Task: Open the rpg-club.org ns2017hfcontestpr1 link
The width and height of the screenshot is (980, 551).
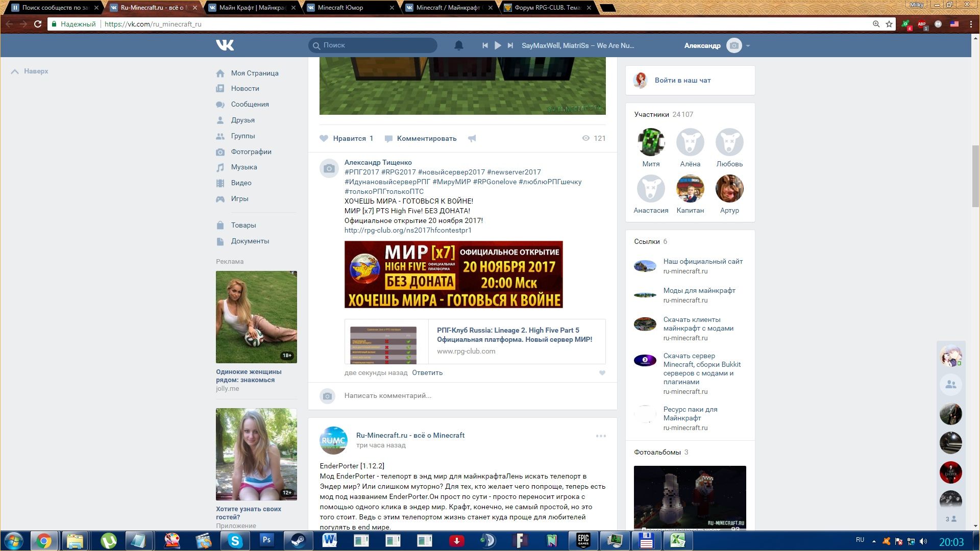Action: pos(408,230)
